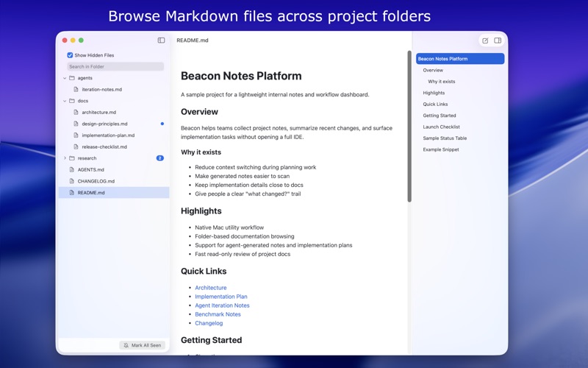This screenshot has height=368, width=588.
Task: Open implementation-plan.md file name
Action: pyautogui.click(x=108, y=135)
